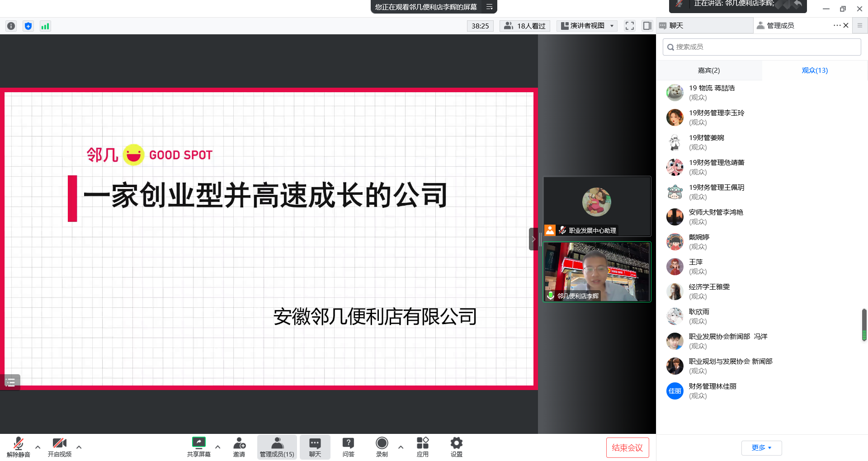This screenshot has width=868, height=461.
Task: Enter full screen mode
Action: pyautogui.click(x=629, y=26)
